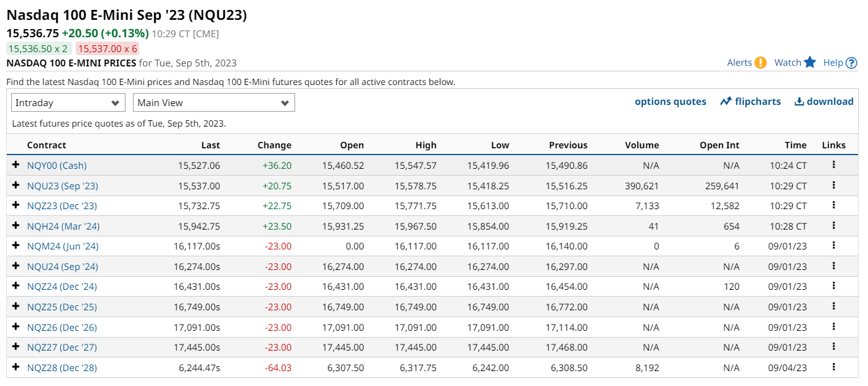Click the Watch star icon
Viewport: 868px width, 386px height.
pos(810,62)
